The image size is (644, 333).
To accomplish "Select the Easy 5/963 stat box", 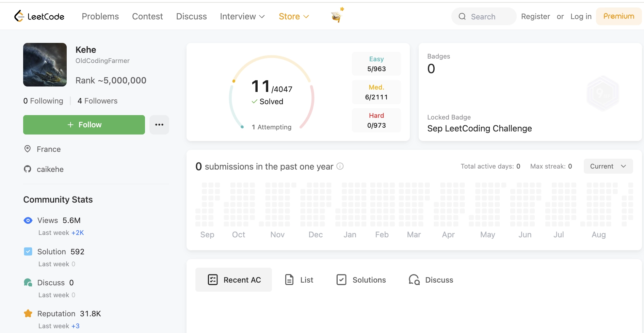I will (376, 64).
